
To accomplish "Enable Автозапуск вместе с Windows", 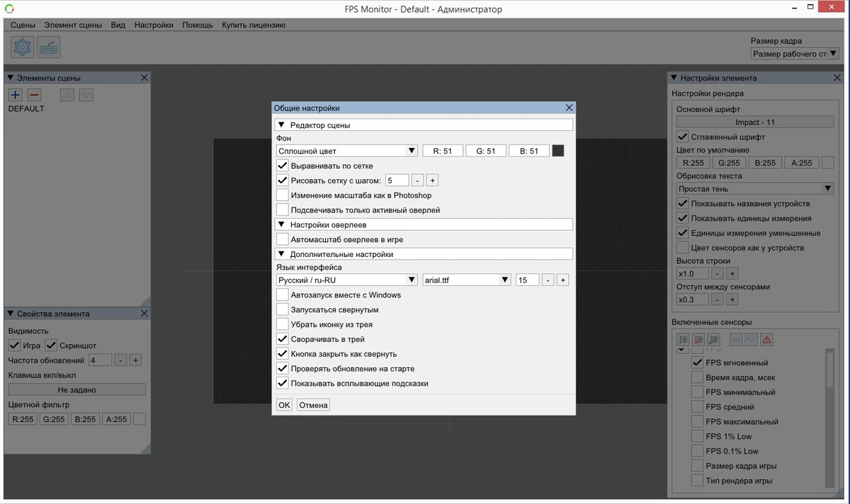I will click(283, 295).
